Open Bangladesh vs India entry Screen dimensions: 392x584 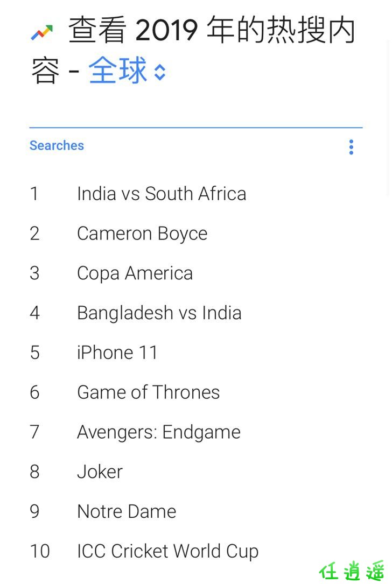pyautogui.click(x=159, y=313)
